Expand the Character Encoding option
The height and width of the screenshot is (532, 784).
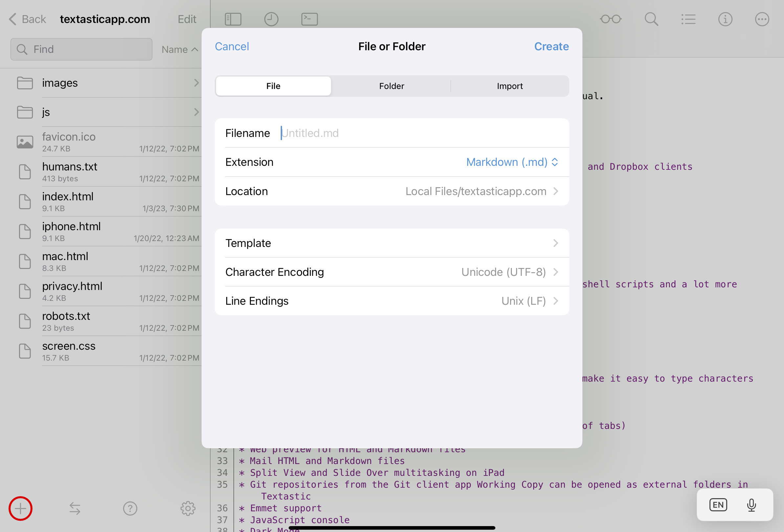[391, 272]
